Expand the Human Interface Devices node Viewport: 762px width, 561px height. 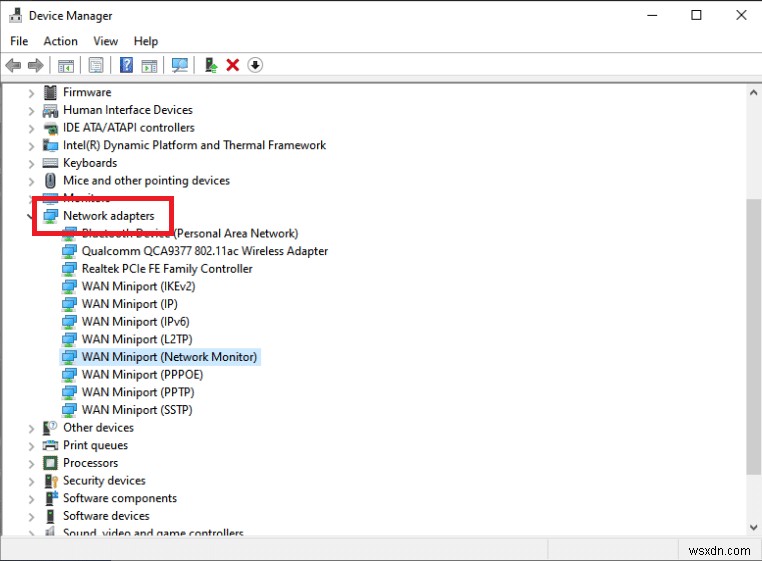point(31,111)
